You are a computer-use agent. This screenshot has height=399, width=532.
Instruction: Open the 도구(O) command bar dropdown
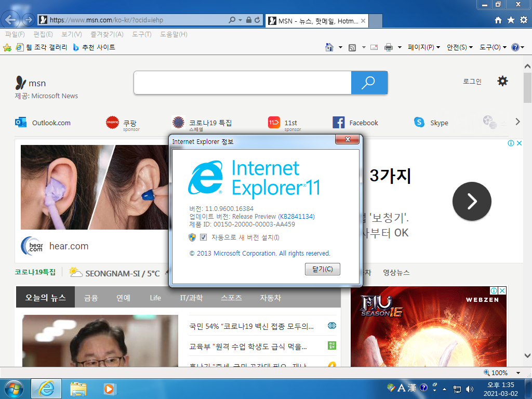tap(493, 47)
